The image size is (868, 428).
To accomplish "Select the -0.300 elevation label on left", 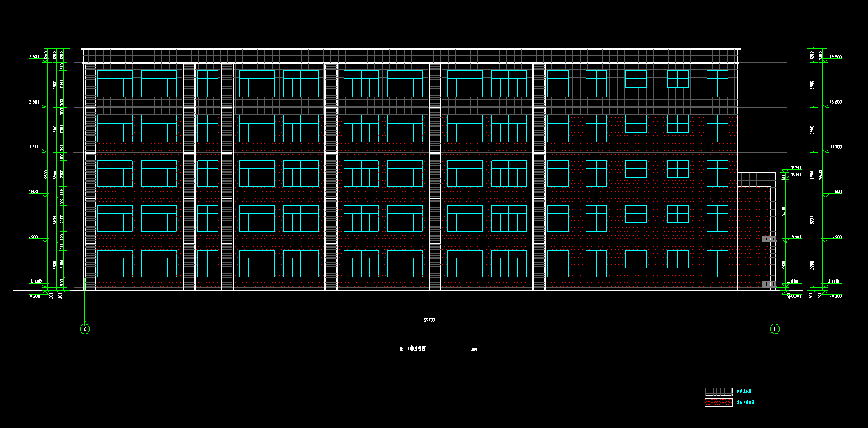I will click(x=33, y=296).
